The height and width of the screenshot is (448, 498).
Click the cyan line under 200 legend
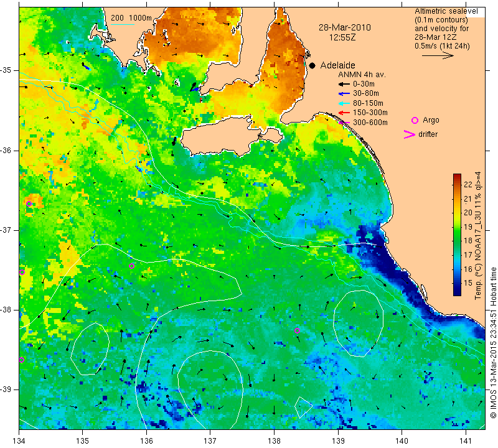123,24
